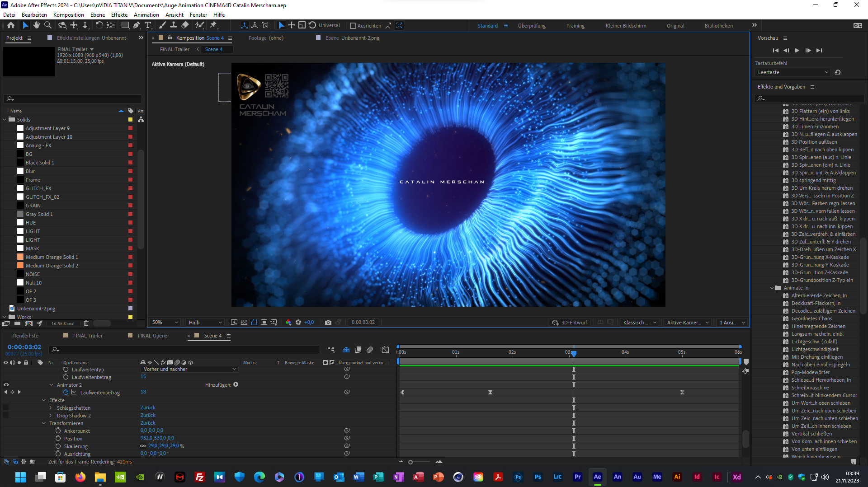This screenshot has width=868, height=487.
Task: Switch to the FINAL Opener timeline tab
Action: (153, 336)
